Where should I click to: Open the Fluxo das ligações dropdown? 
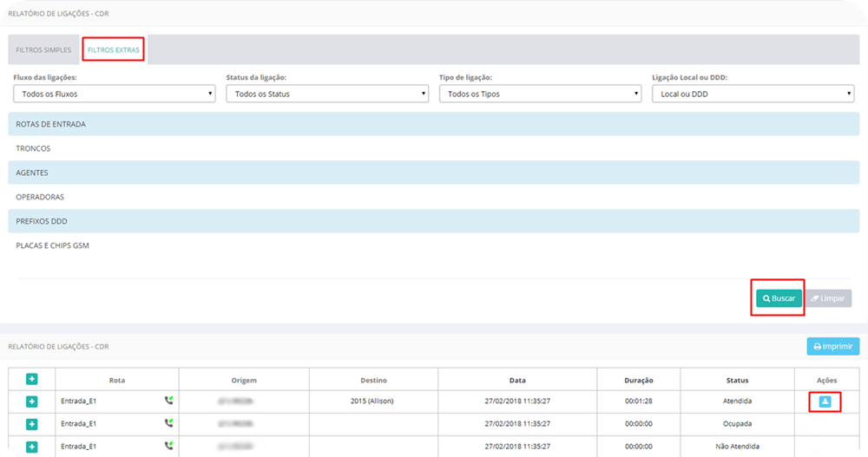tap(114, 94)
